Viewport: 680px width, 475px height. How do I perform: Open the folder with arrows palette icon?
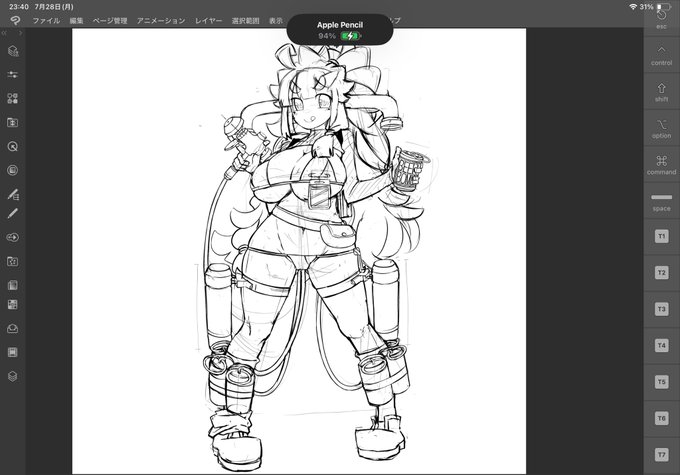coord(13,122)
